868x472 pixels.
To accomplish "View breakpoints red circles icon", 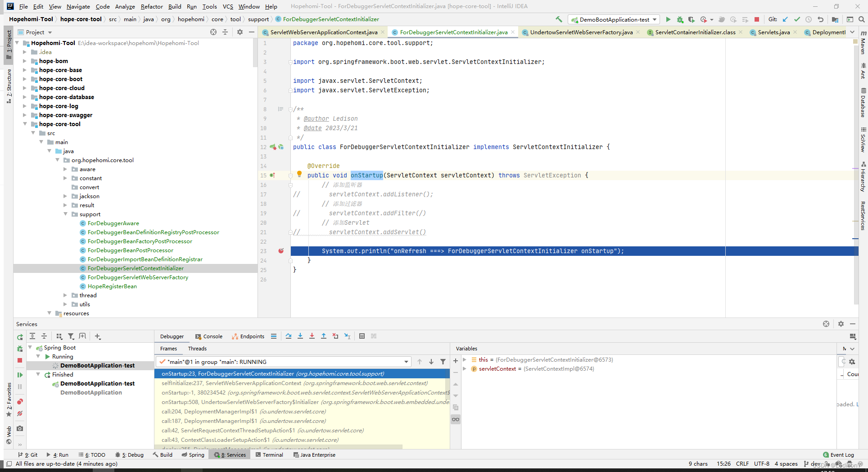I will [x=20, y=401].
